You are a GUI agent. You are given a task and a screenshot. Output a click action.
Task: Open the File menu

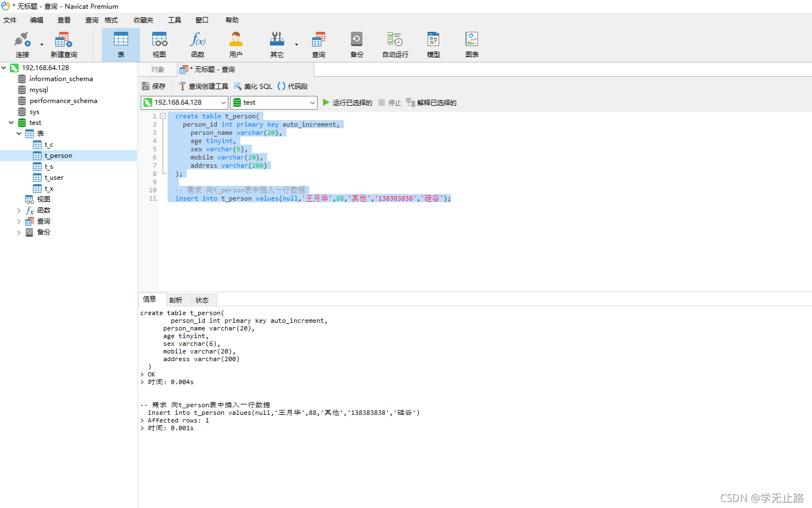[x=10, y=20]
